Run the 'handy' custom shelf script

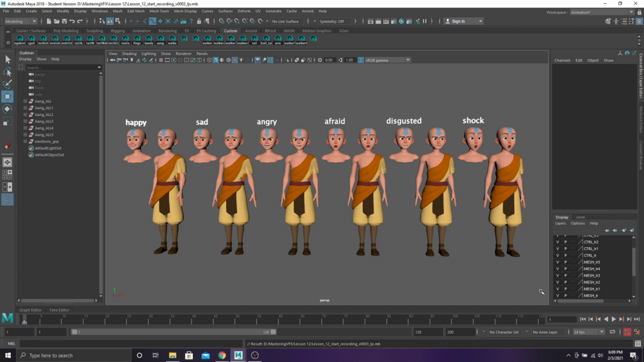pyautogui.click(x=149, y=40)
